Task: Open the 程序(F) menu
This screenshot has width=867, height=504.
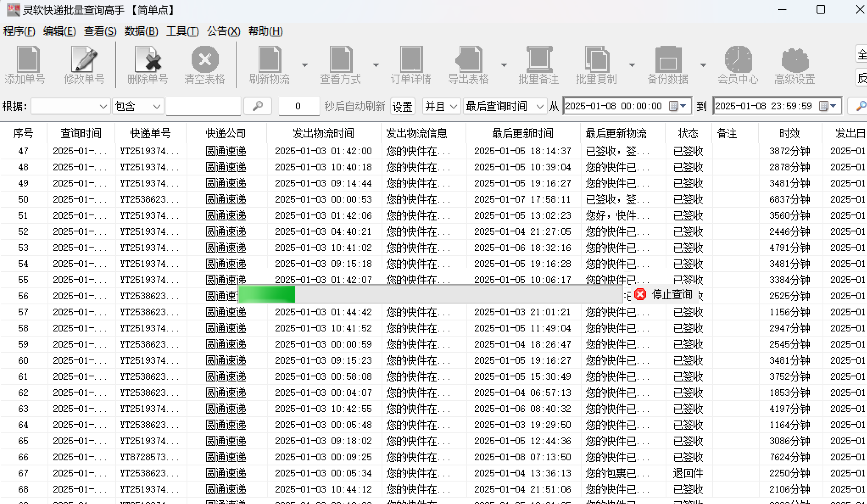Action: point(19,31)
